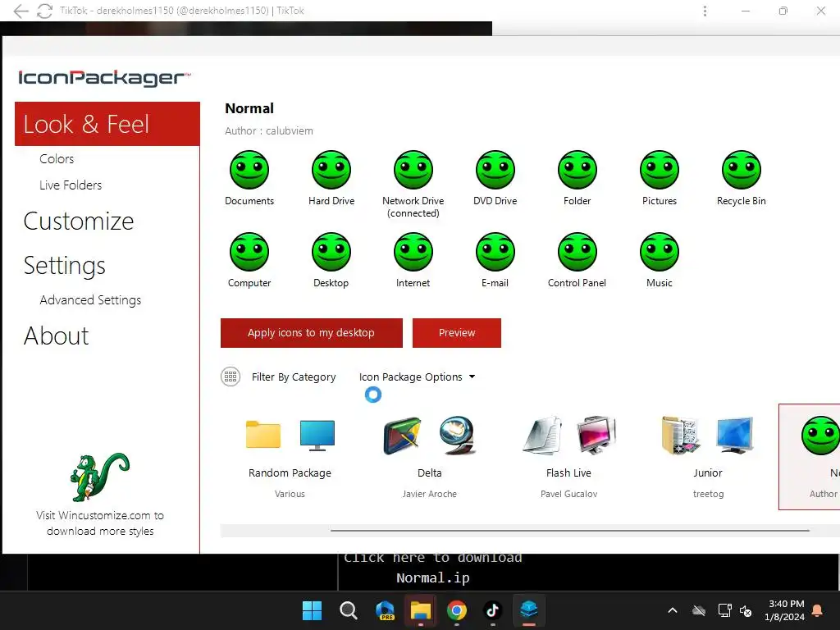Screen dimensions: 840x630
Task: Click the browser refresh icon
Action: (x=44, y=11)
